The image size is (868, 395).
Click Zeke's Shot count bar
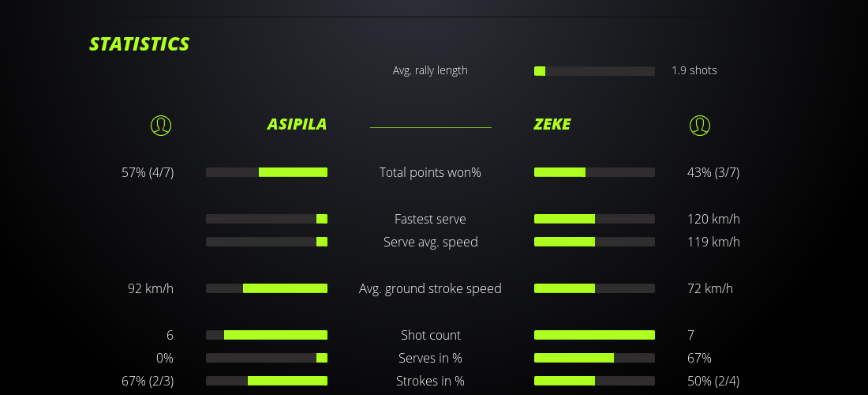(594, 335)
